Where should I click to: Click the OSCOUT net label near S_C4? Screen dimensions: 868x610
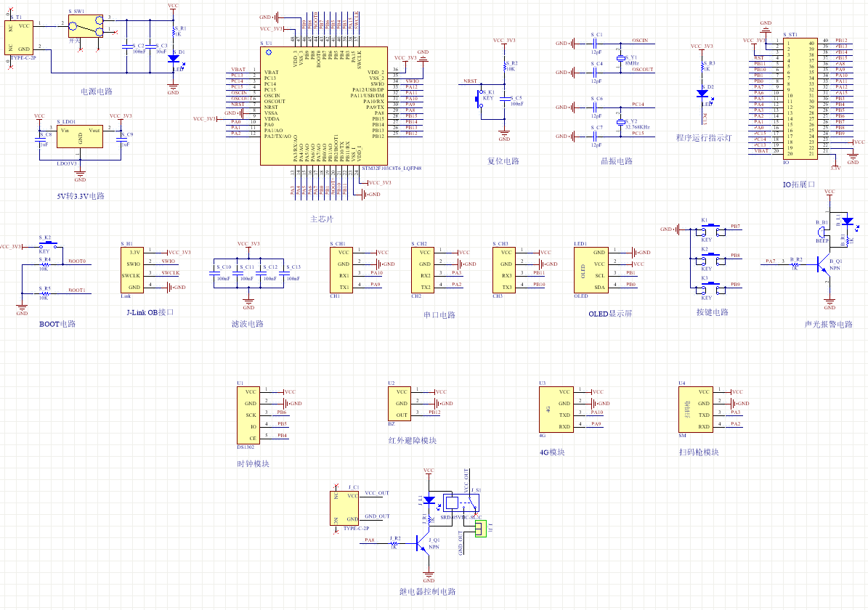pyautogui.click(x=643, y=69)
